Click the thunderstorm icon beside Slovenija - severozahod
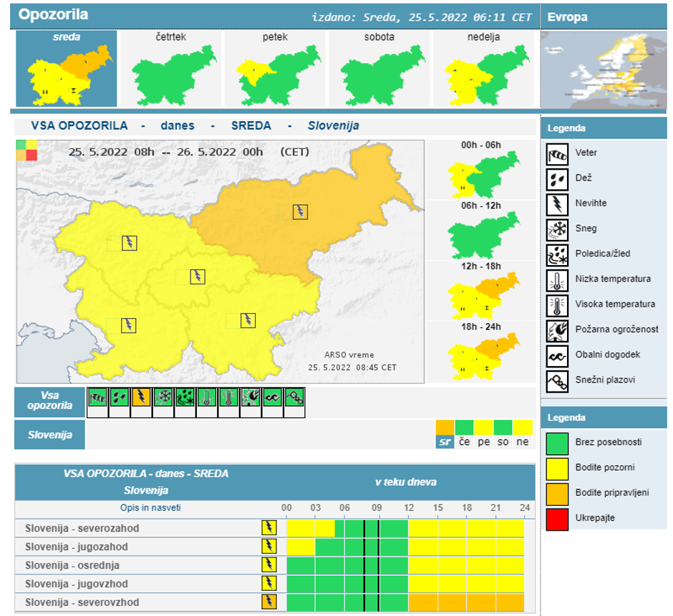Screen dimensions: 673x616 268,528
